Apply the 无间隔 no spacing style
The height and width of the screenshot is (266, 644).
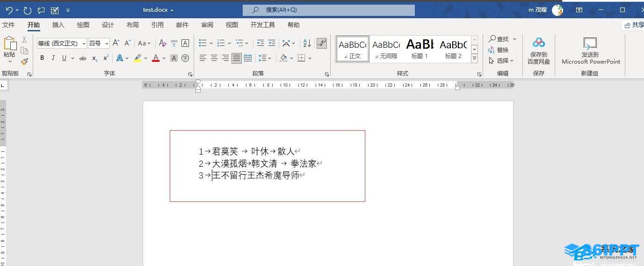386,49
